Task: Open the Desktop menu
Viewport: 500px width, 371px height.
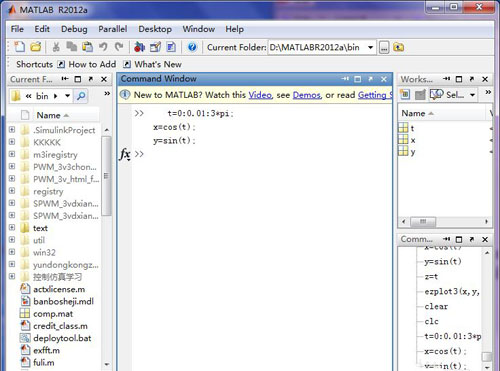Action: (155, 29)
